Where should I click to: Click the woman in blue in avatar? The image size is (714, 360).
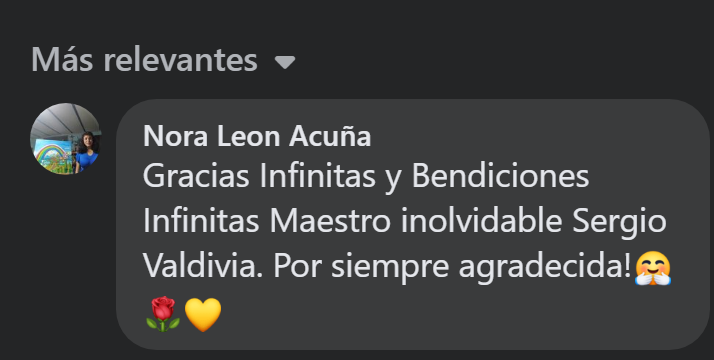pos(87,152)
